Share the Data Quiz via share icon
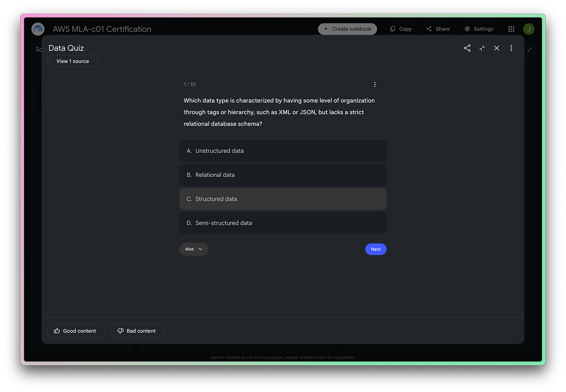Screen dimensions: 566x392 (467, 48)
